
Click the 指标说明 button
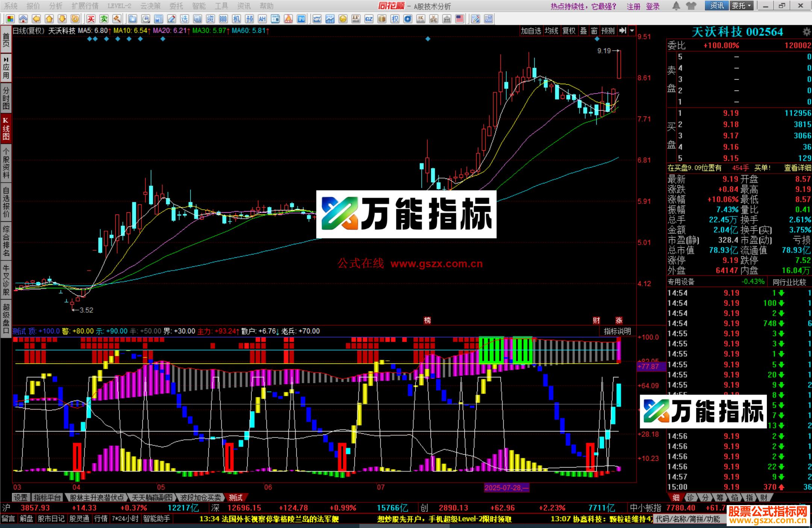(617, 331)
